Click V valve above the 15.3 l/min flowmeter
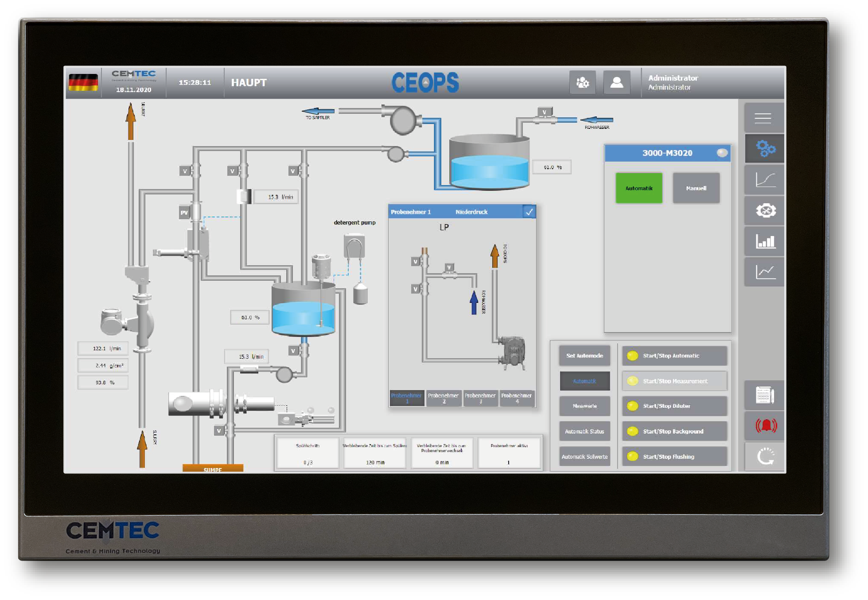The image size is (868, 600). (x=233, y=171)
